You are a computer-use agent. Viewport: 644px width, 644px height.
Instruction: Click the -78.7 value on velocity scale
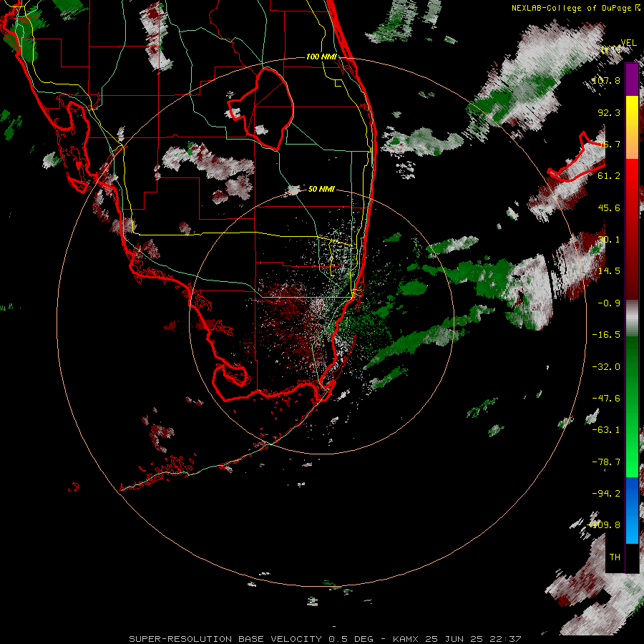tap(606, 462)
